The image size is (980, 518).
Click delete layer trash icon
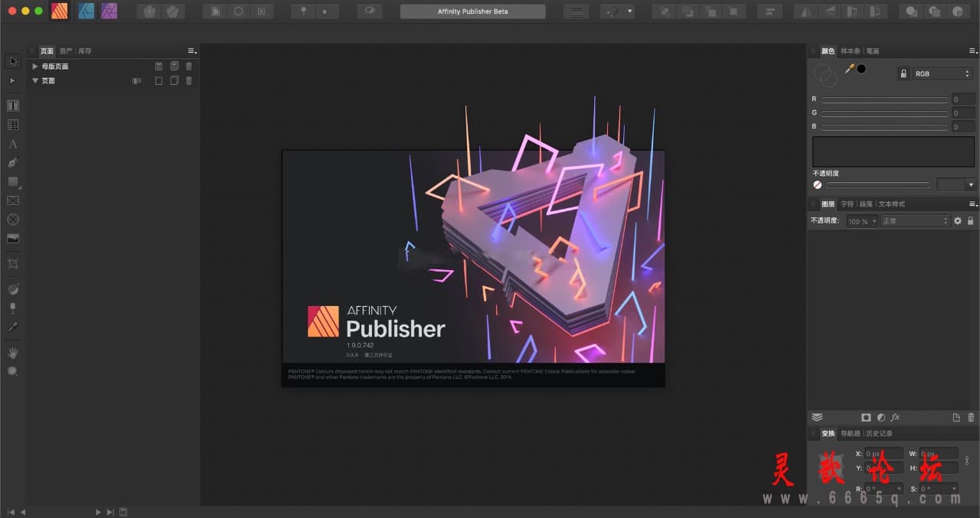tap(972, 417)
